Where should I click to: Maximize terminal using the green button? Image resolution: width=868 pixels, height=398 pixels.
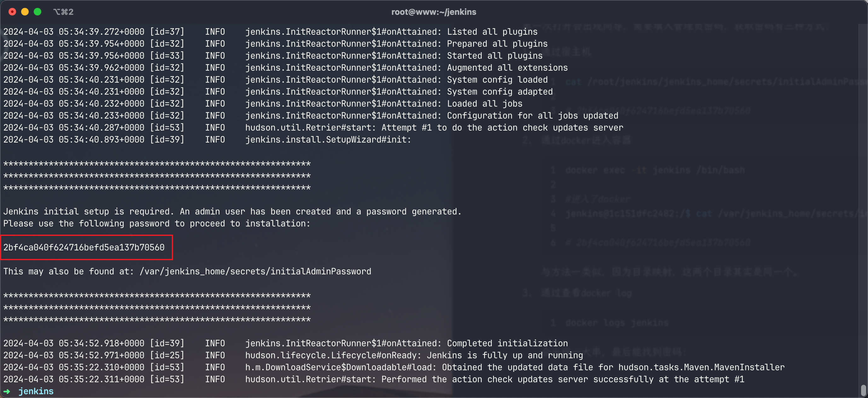(x=38, y=12)
